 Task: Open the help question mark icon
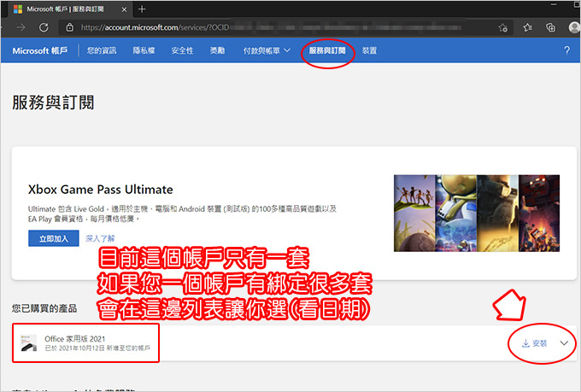point(566,50)
